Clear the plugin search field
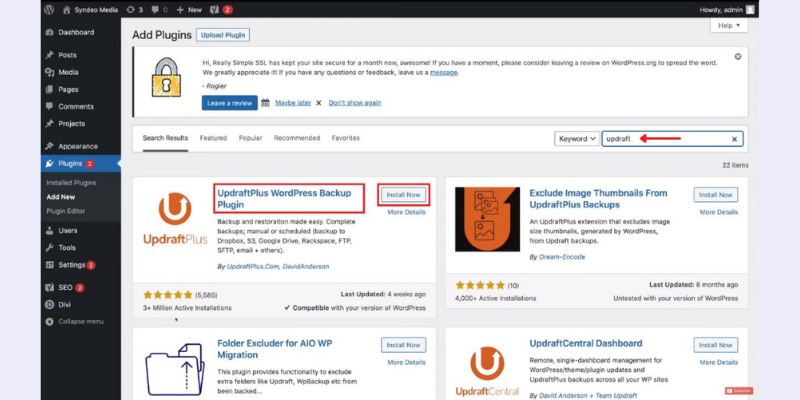 734,139
